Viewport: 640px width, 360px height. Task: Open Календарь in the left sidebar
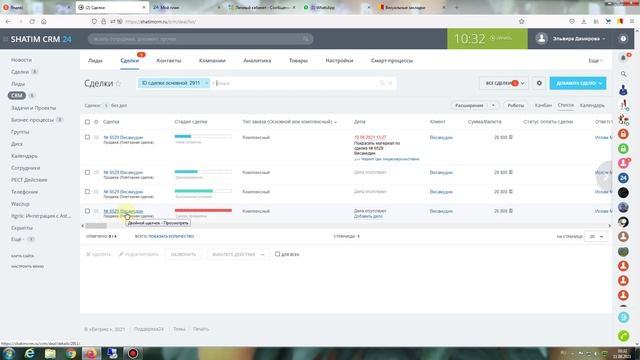(x=24, y=156)
